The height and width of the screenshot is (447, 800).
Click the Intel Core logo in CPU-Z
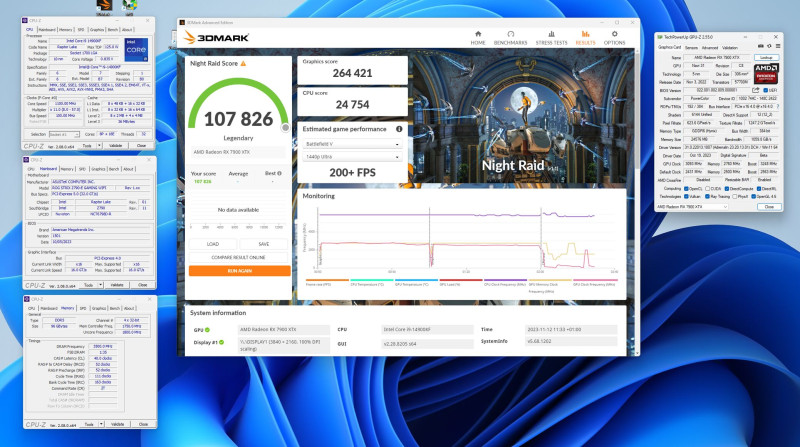[136, 49]
